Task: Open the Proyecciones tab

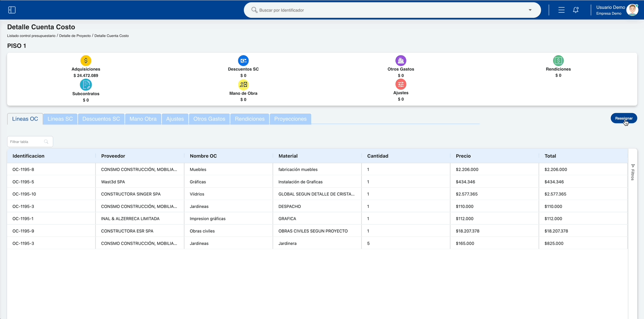Action: (x=290, y=119)
